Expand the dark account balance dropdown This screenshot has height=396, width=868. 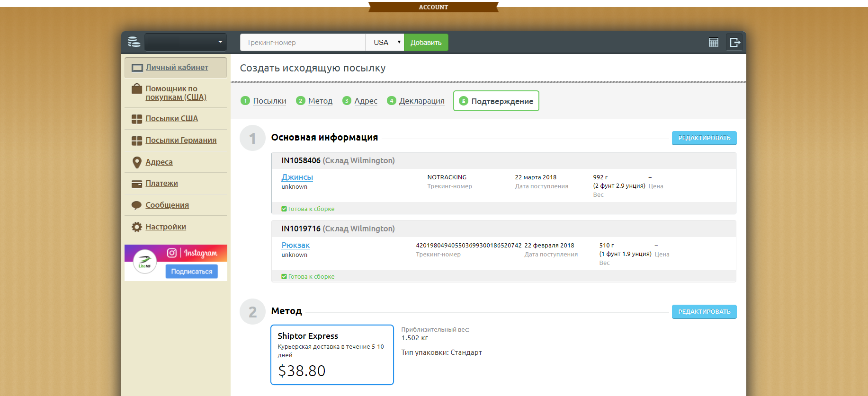click(x=185, y=43)
